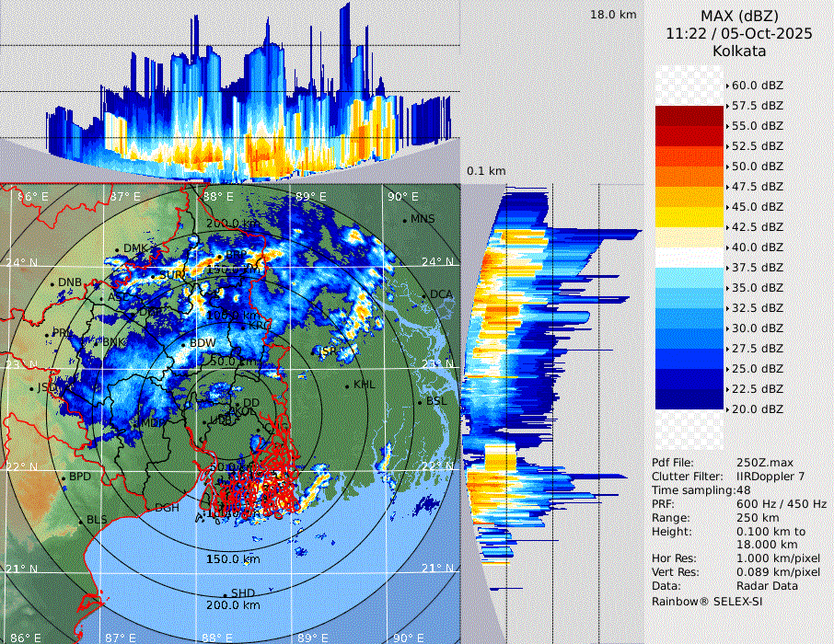Click the 18.0 km height label
The width and height of the screenshot is (834, 644).
click(613, 15)
